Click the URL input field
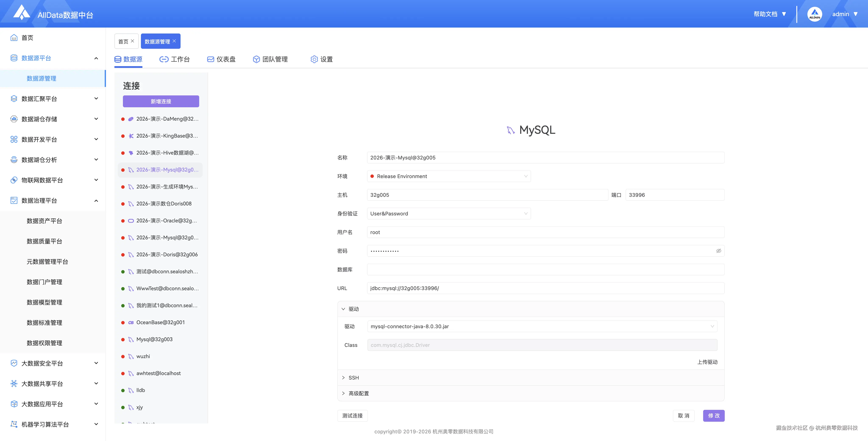The width and height of the screenshot is (868, 441). [545, 288]
